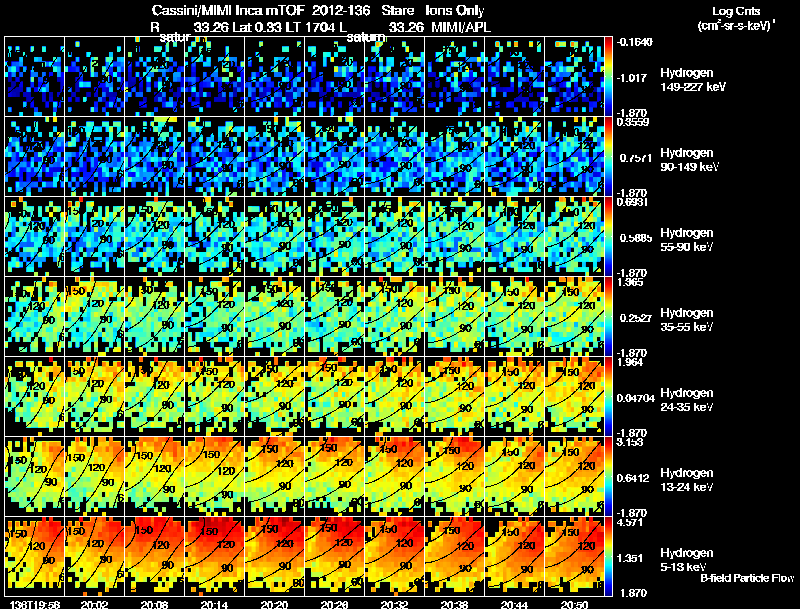The width and height of the screenshot is (800, 609).
Task: Click the 'Hydrogen 55-90 keV' row label
Action: pos(687,240)
